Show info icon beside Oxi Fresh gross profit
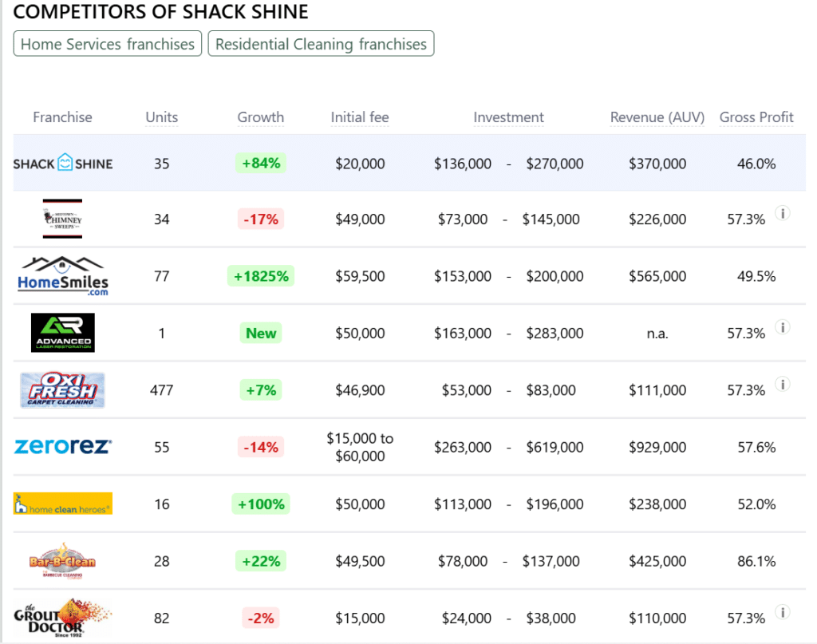817x644 pixels. click(x=782, y=384)
